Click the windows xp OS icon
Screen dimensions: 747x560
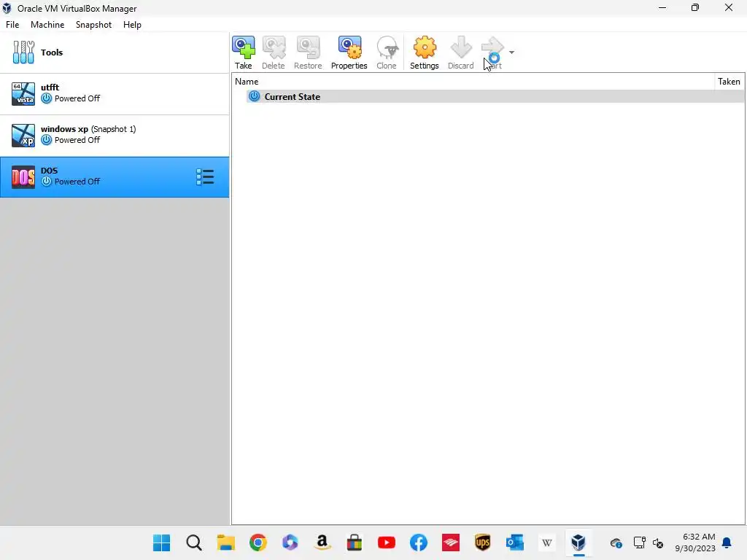[x=23, y=135]
